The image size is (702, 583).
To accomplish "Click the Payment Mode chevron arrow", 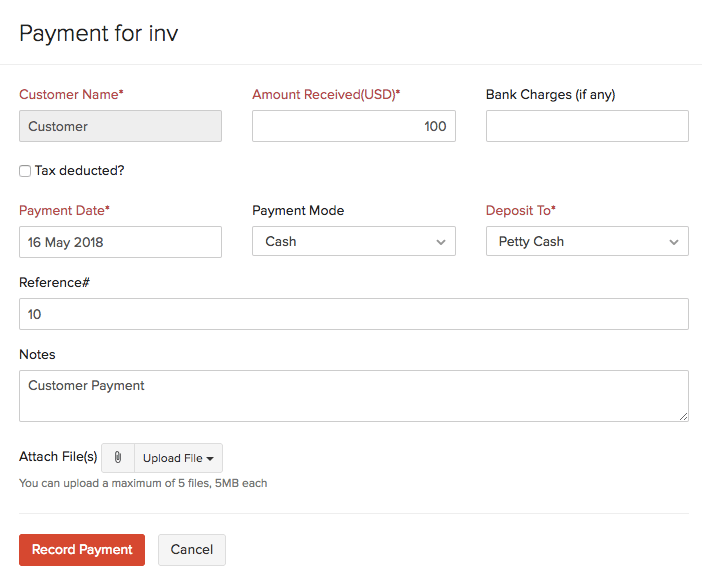I will 441,242.
